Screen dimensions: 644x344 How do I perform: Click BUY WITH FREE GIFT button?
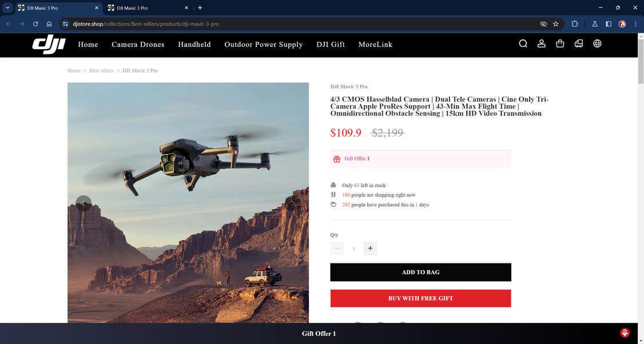420,298
